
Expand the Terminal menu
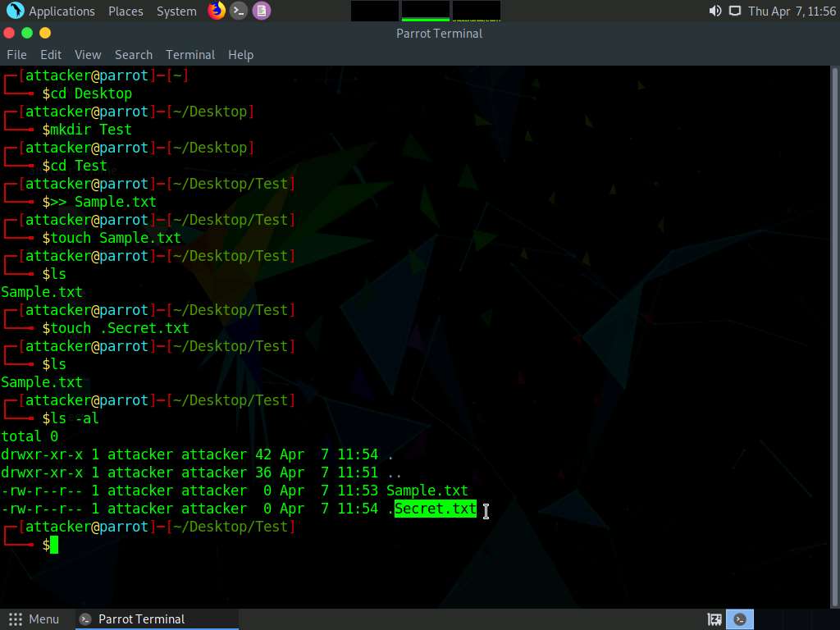point(190,54)
